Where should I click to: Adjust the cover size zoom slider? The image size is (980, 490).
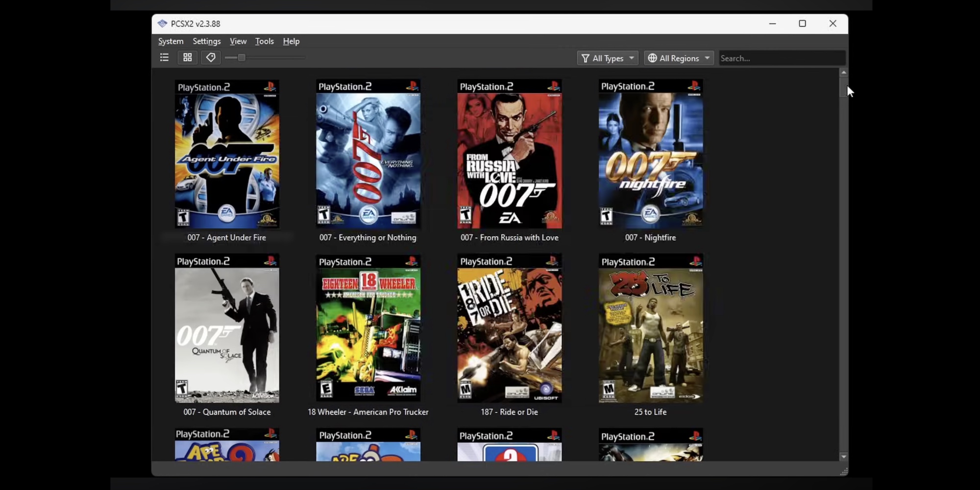241,57
